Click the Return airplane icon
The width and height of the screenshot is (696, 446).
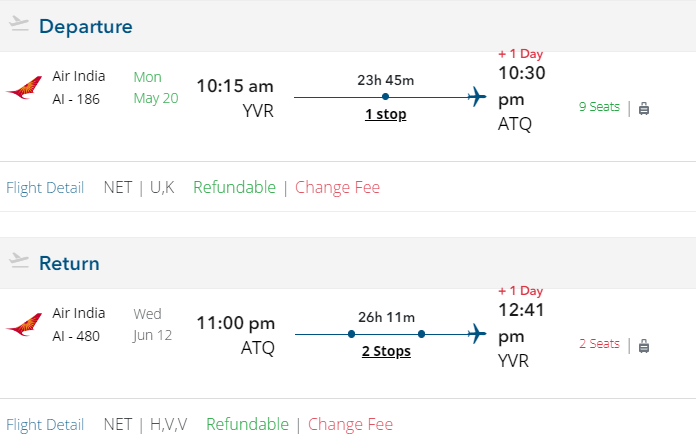tap(19, 262)
